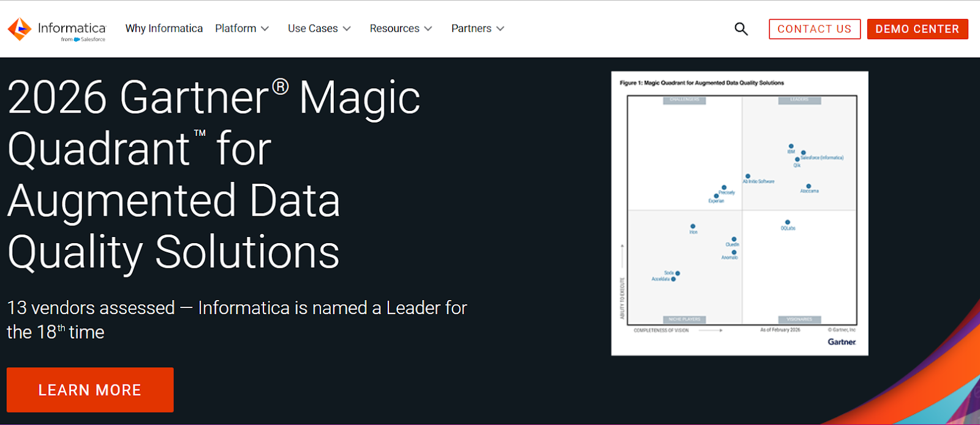Image resolution: width=980 pixels, height=425 pixels.
Task: Click the 'from Salesforce' text under logo
Action: (83, 39)
